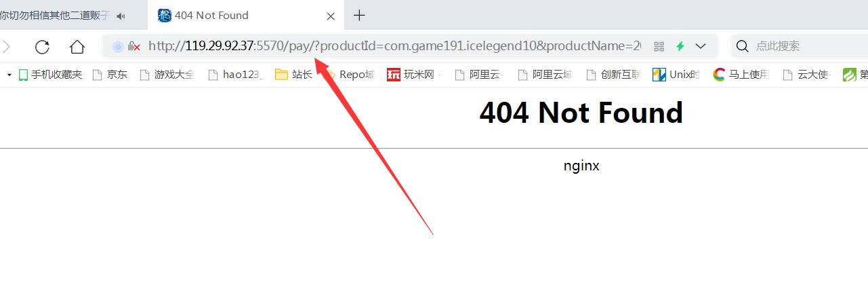Open the 京东 bookmark
This screenshot has height=285, width=868.
point(110,75)
